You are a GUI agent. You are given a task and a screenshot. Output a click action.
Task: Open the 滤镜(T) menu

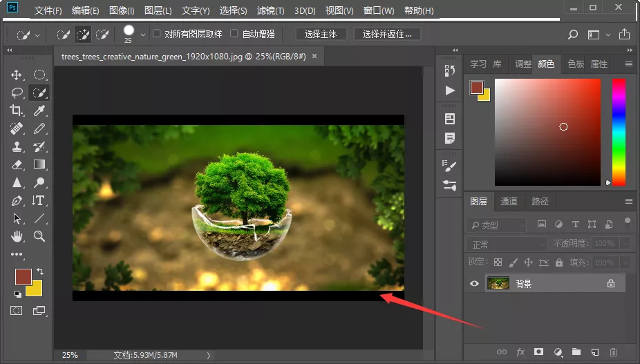coord(270,10)
